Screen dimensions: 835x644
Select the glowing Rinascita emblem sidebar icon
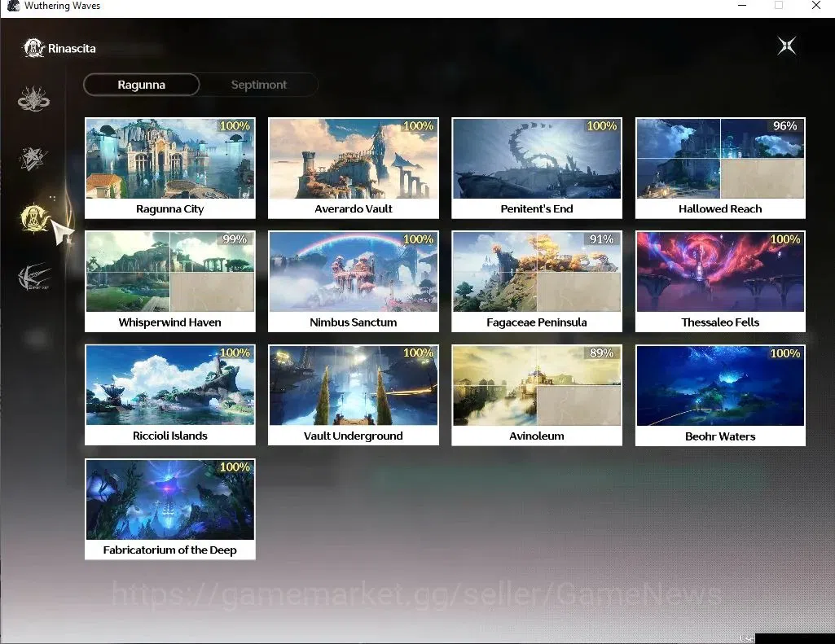34,218
